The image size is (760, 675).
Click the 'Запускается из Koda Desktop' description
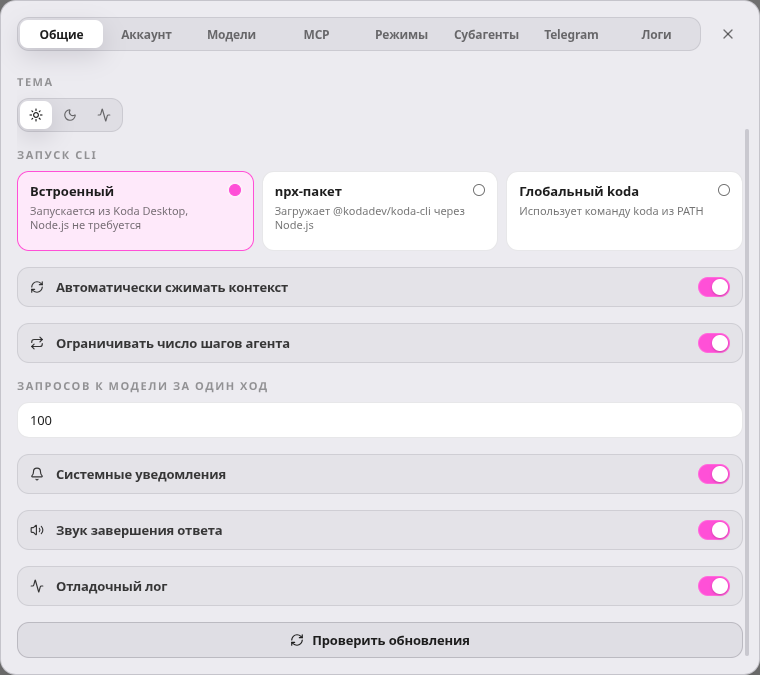coord(109,218)
